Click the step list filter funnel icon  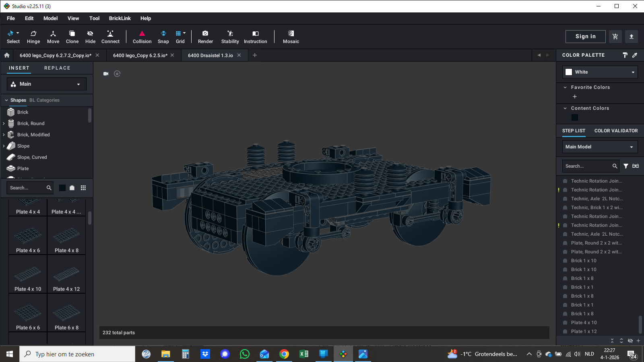tap(626, 166)
